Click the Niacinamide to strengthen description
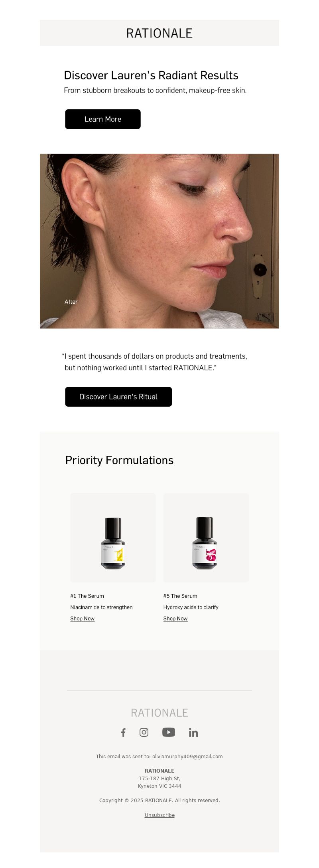The height and width of the screenshot is (868, 319). click(x=102, y=607)
